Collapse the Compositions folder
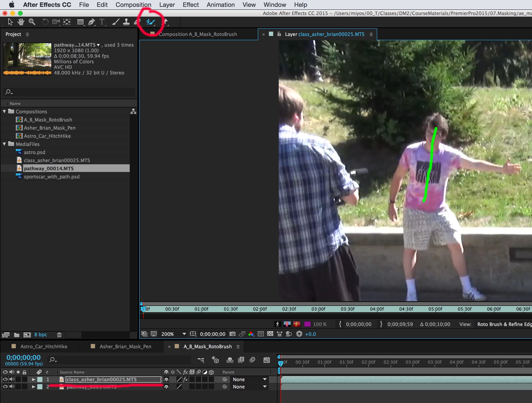 tap(4, 111)
